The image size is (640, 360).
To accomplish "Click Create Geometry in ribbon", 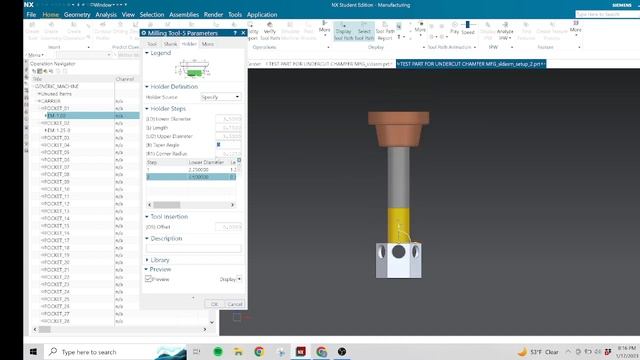I will [x=51, y=31].
